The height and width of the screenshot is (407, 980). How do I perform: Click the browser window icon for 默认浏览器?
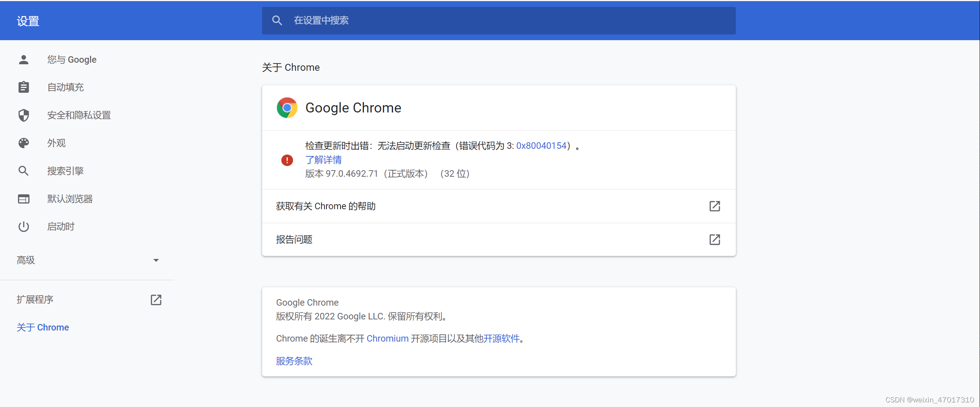[24, 199]
